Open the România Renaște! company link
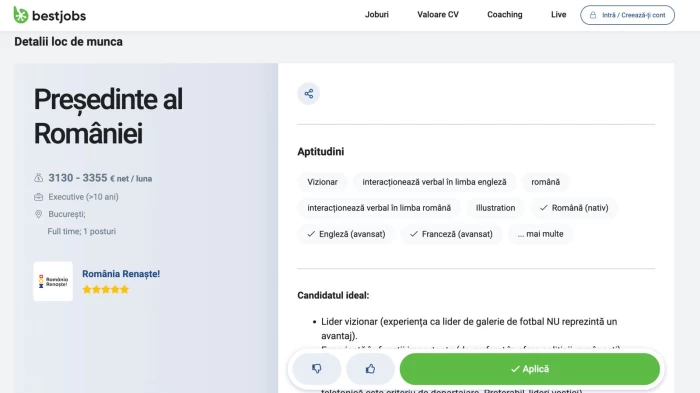 point(121,274)
